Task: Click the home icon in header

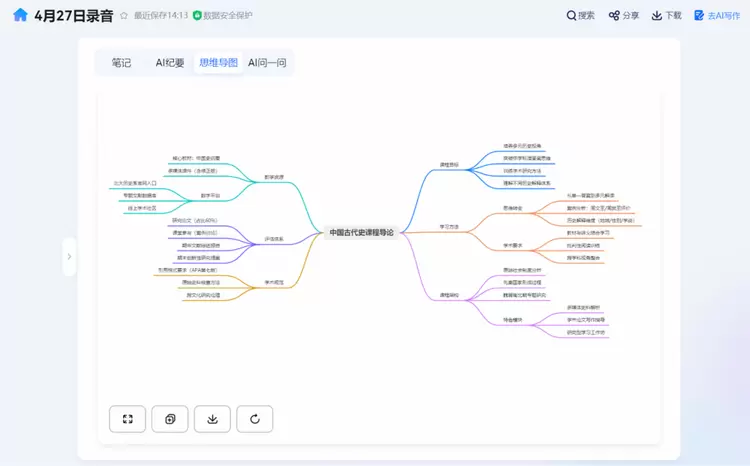Action: click(20, 16)
